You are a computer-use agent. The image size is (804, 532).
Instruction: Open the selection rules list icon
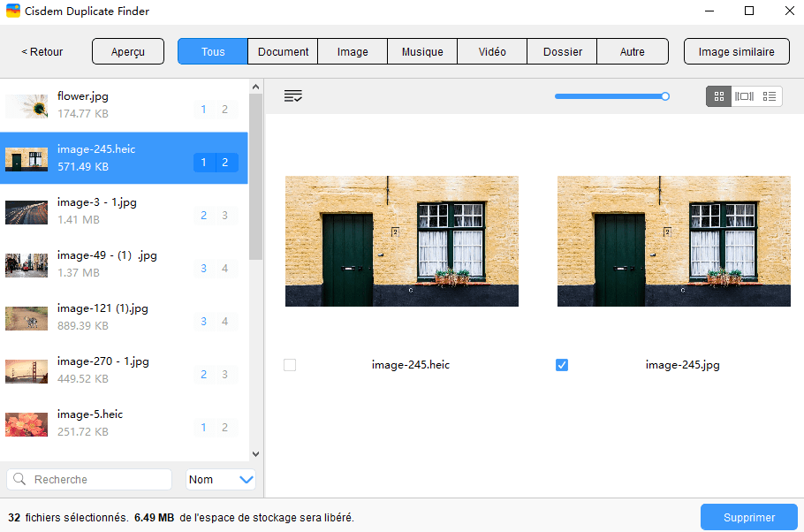coord(292,96)
